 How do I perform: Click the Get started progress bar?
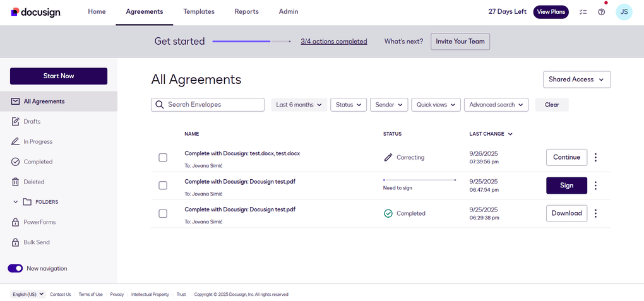[251, 42]
